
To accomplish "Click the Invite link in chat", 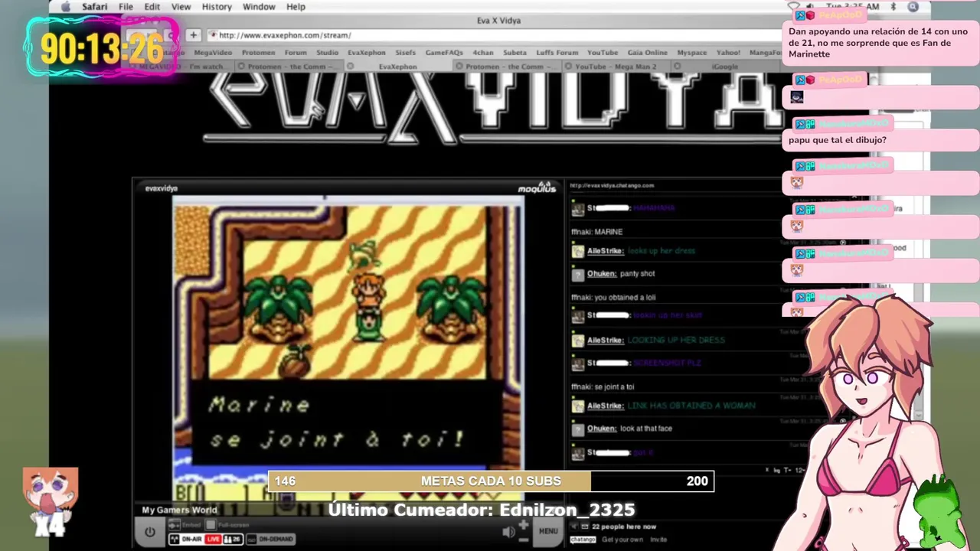I will point(658,540).
